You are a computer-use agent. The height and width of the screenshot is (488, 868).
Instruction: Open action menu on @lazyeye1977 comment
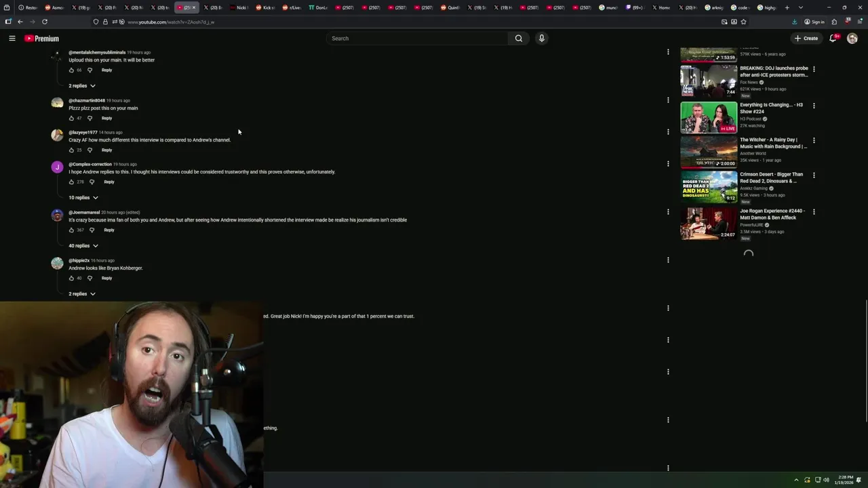pos(668,132)
